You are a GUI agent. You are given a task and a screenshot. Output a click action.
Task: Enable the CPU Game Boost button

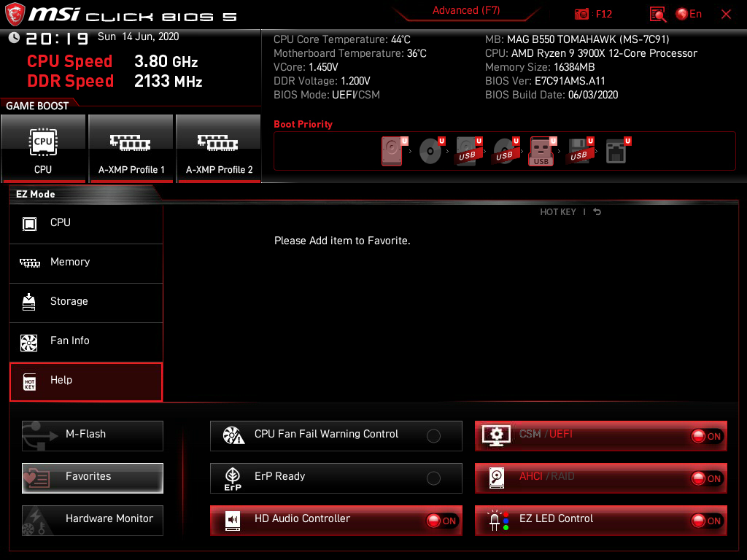pyautogui.click(x=43, y=149)
